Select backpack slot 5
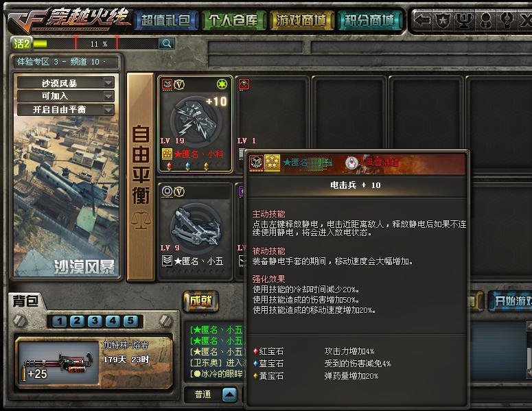The image size is (532, 411). click(x=130, y=321)
